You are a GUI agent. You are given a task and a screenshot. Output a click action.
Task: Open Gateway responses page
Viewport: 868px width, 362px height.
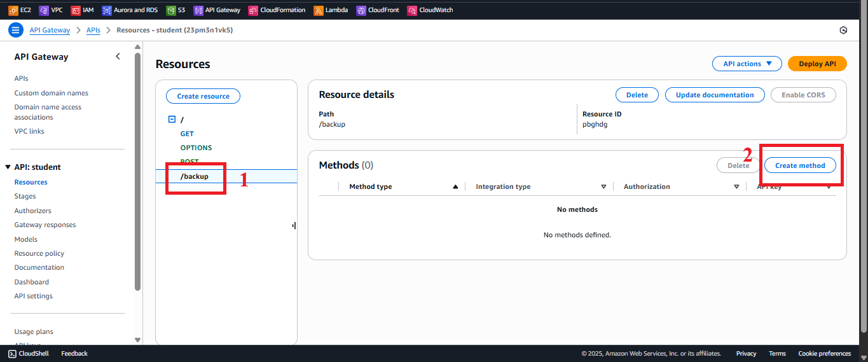pos(45,225)
